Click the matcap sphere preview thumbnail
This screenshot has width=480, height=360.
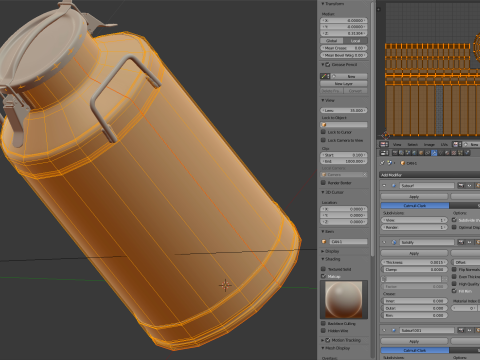click(x=344, y=299)
